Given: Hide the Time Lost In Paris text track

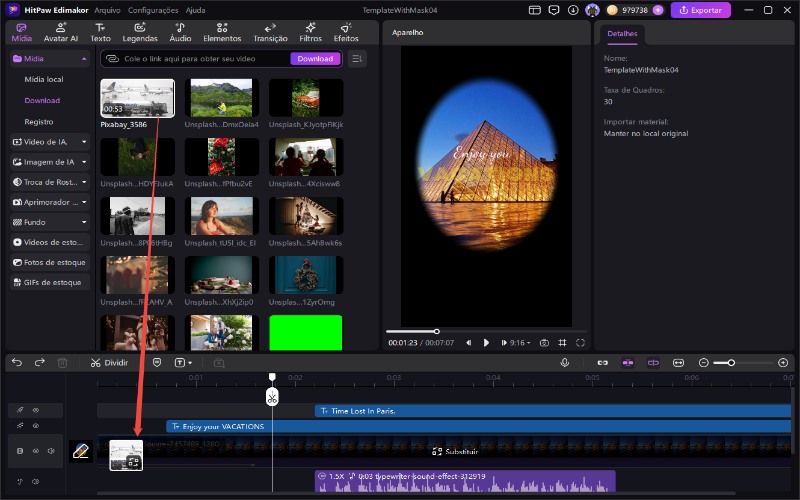Looking at the screenshot, I should point(35,410).
